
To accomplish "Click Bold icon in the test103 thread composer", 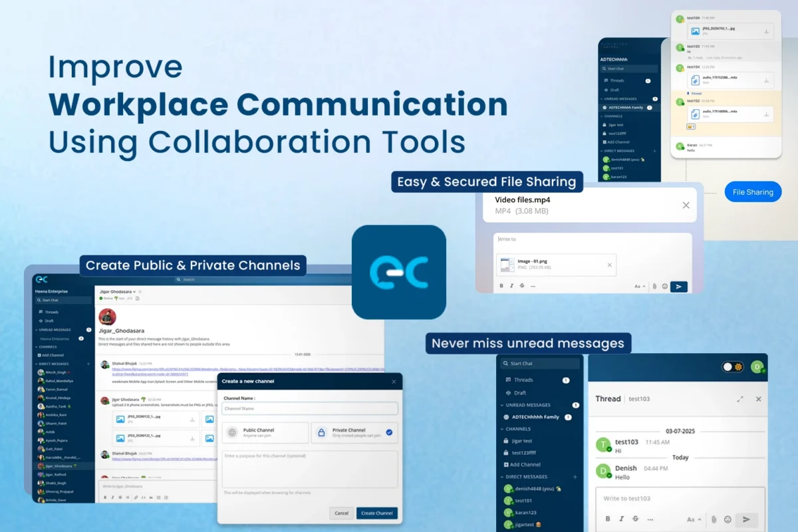I will [608, 519].
